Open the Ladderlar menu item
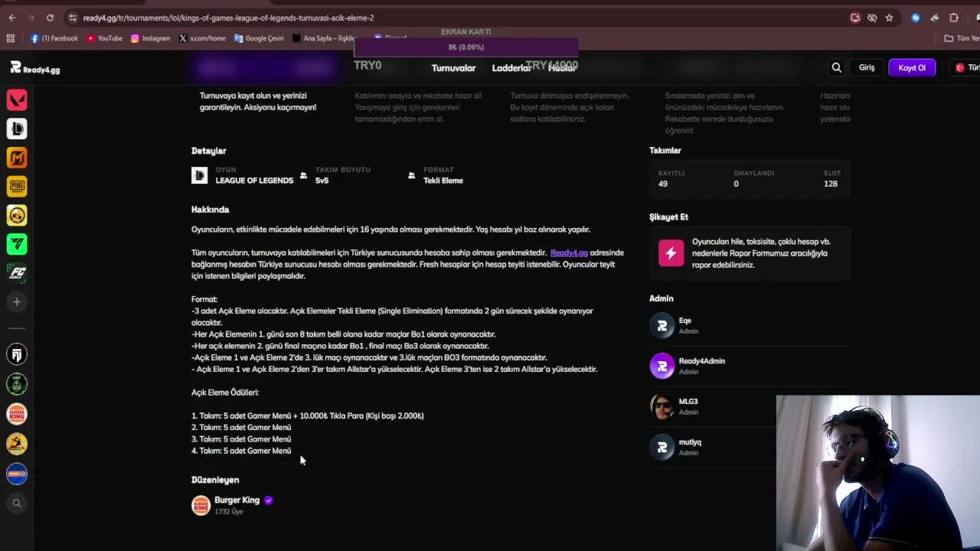The image size is (980, 551). [511, 68]
